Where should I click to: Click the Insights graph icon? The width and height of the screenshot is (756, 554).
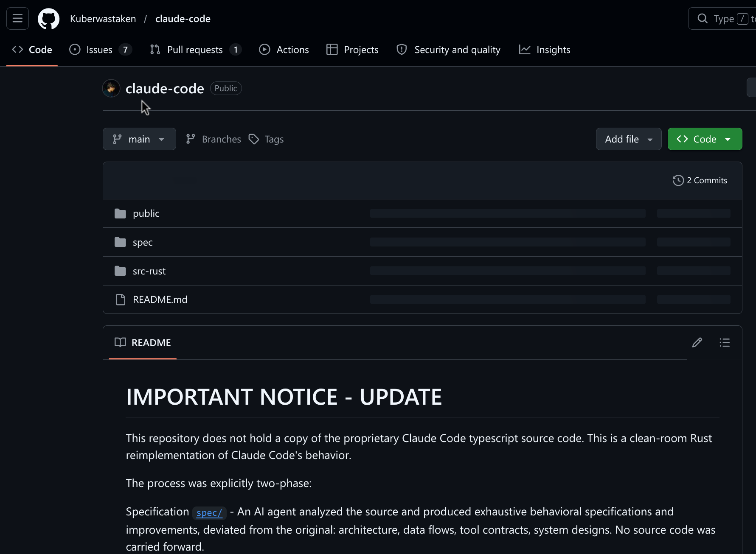(x=525, y=50)
